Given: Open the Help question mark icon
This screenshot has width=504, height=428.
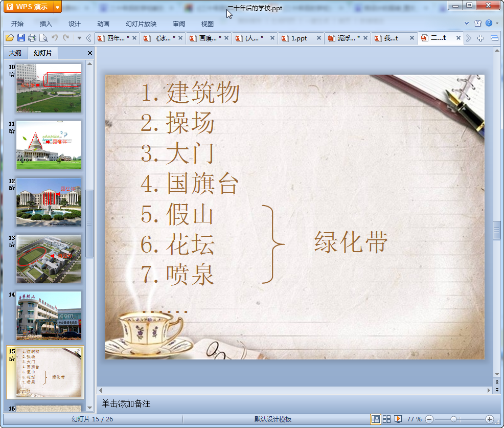Looking at the screenshot, I should click(x=489, y=23).
